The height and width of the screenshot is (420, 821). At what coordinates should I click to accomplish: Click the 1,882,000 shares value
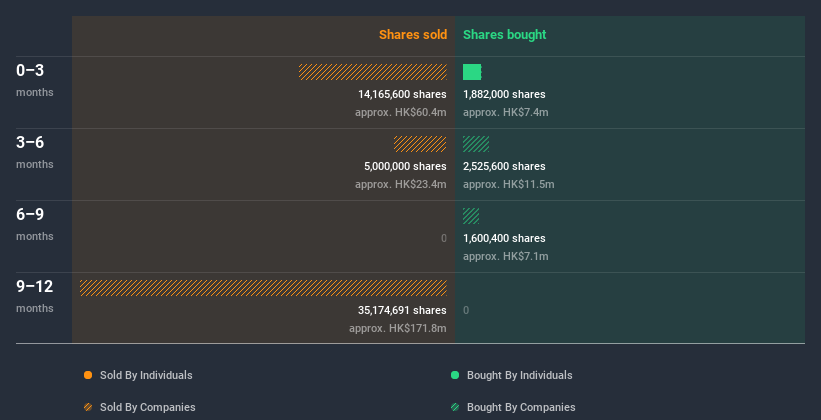pos(504,94)
